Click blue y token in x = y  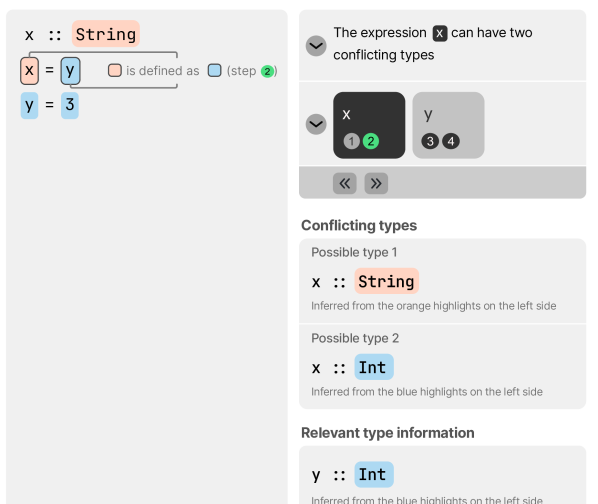[x=70, y=71]
